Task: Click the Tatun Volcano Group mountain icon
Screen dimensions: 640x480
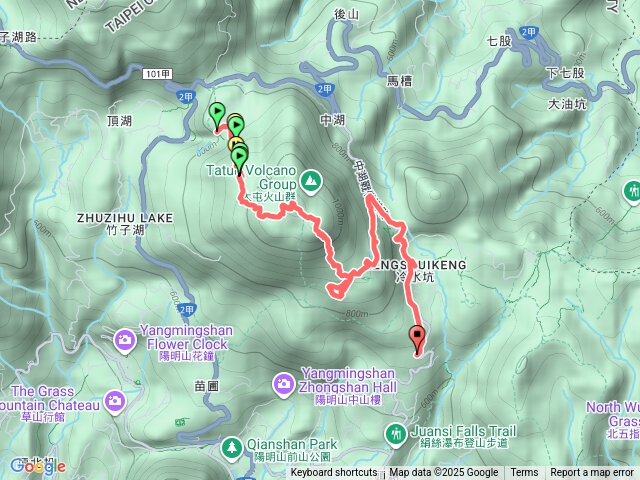Action: 311,181
